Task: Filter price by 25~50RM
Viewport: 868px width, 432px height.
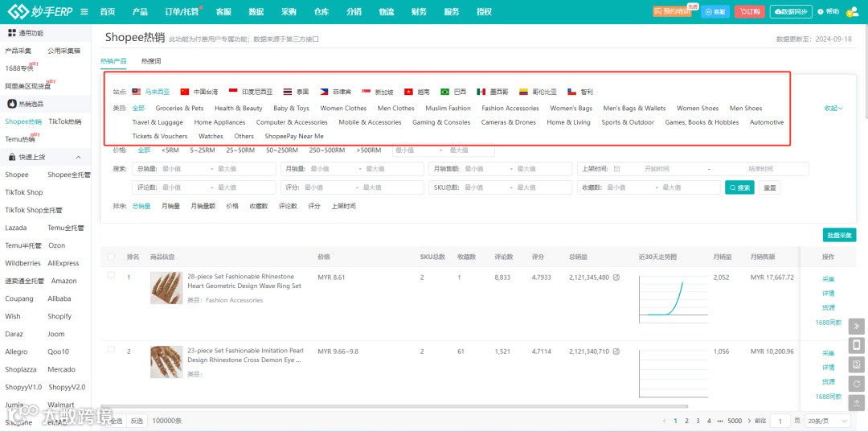Action: 240,150
